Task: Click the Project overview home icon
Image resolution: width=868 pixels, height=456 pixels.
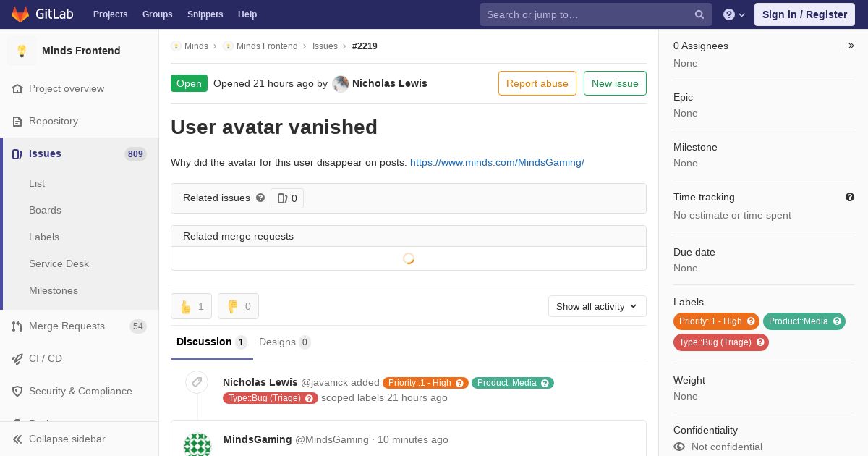Action: (17, 88)
